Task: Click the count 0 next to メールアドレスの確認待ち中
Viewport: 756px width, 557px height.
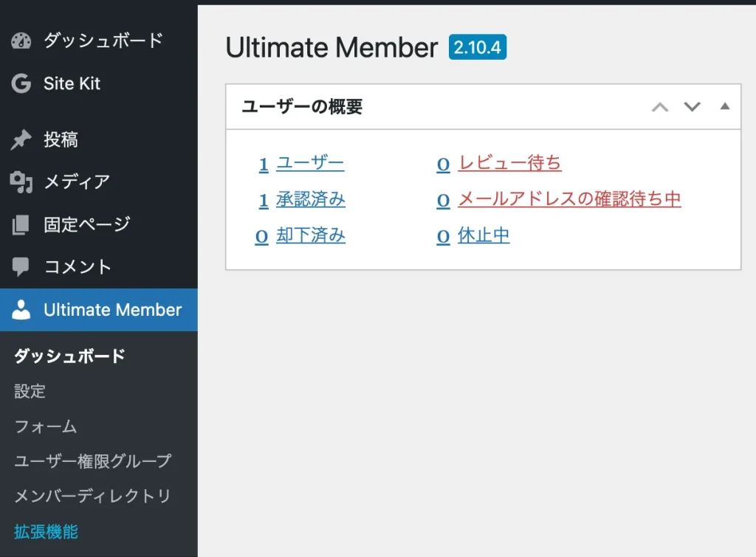Action: pyautogui.click(x=443, y=201)
